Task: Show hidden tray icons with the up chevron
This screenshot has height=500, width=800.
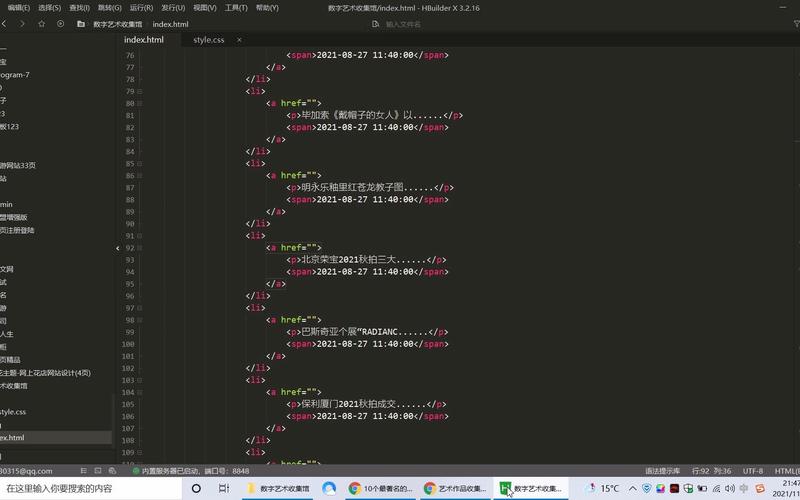Action: click(633, 488)
